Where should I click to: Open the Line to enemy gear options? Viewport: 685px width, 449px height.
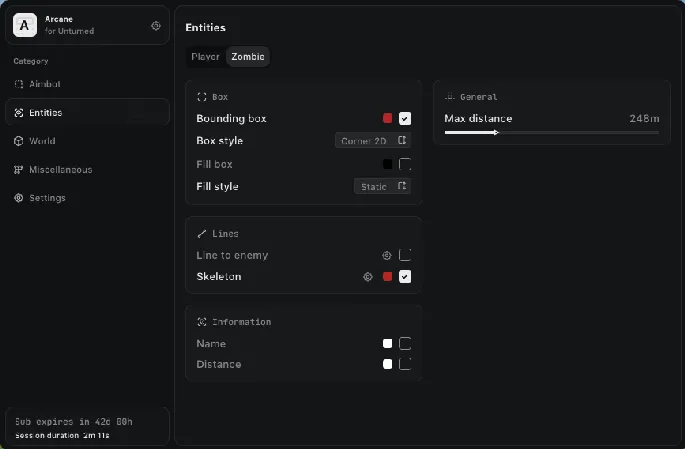pyautogui.click(x=387, y=255)
